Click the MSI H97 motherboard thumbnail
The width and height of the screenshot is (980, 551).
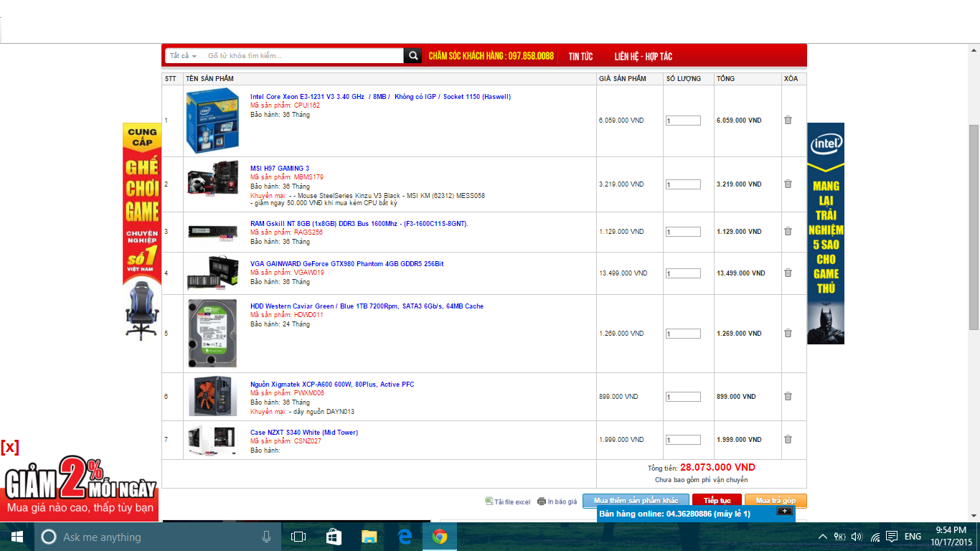click(212, 179)
